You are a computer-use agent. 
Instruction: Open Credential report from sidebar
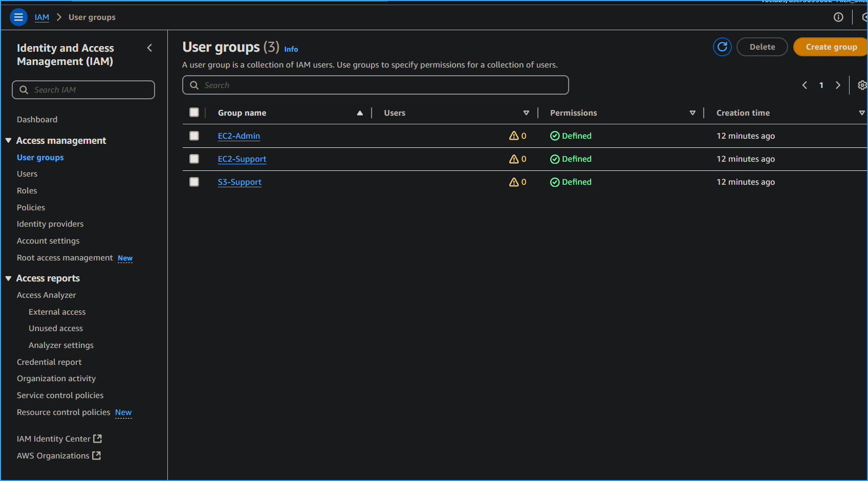coord(49,362)
